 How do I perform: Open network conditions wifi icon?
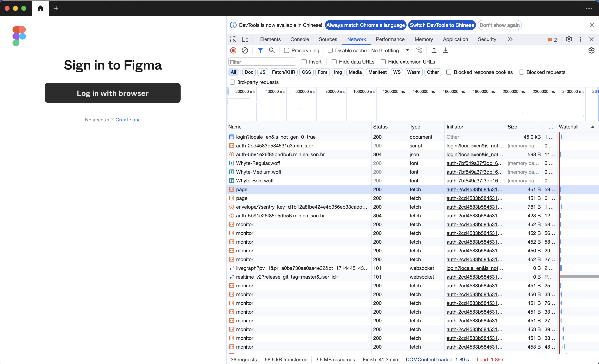pyautogui.click(x=419, y=50)
